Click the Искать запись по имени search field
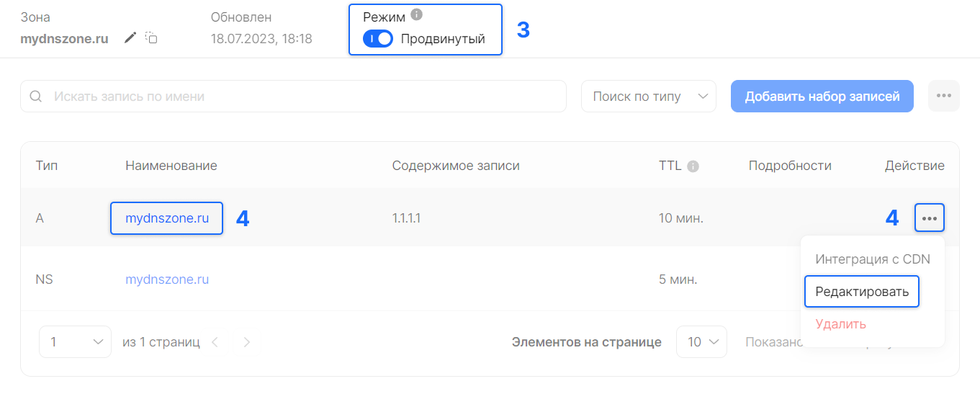The height and width of the screenshot is (394, 980). pyautogui.click(x=302, y=97)
